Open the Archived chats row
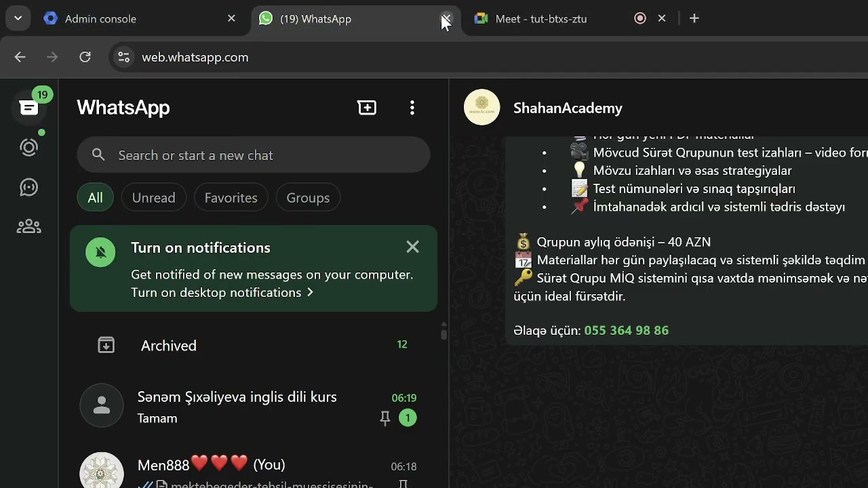868x488 pixels. tap(254, 346)
